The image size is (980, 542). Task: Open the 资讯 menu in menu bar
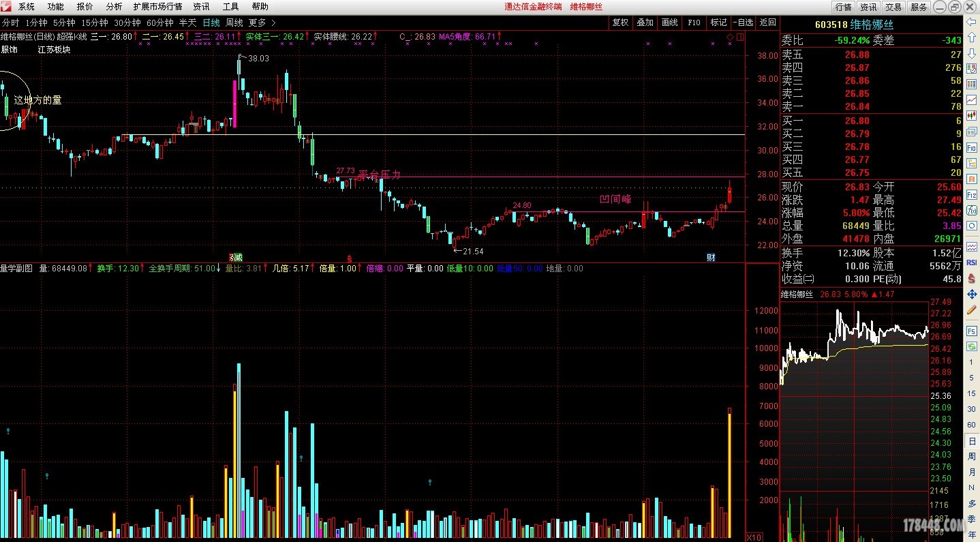[201, 7]
